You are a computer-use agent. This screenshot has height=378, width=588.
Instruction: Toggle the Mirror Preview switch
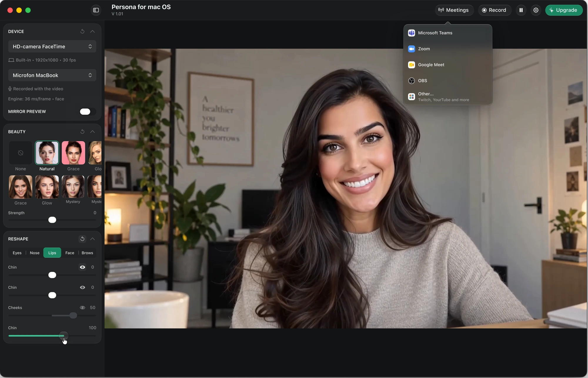(x=88, y=112)
